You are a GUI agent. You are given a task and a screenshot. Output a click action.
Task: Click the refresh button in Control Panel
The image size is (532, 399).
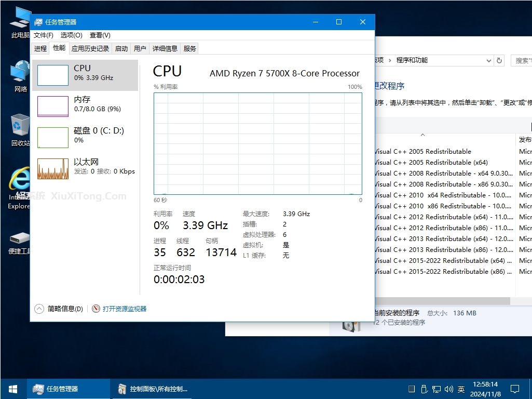[x=499, y=60]
